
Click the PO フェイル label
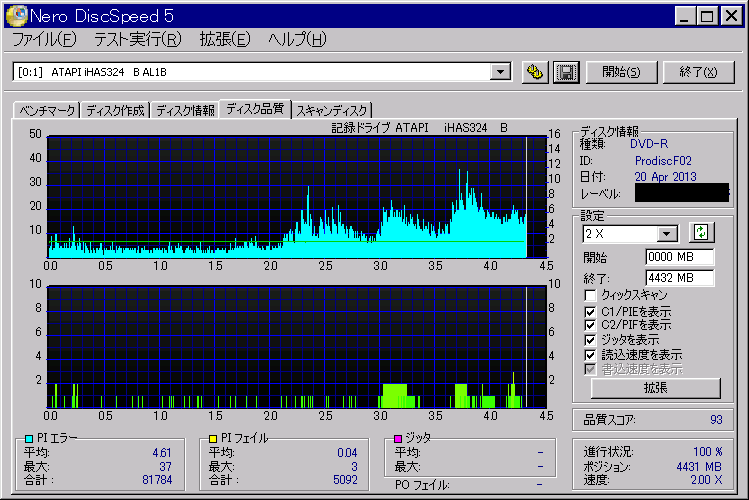[422, 485]
